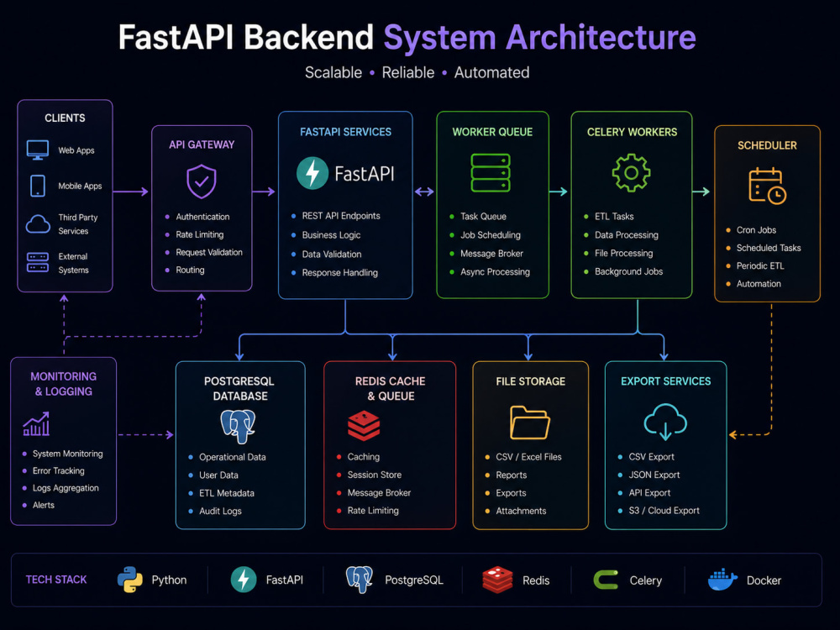Click the Celery Workers gear icon
This screenshot has width=840, height=630.
click(631, 172)
